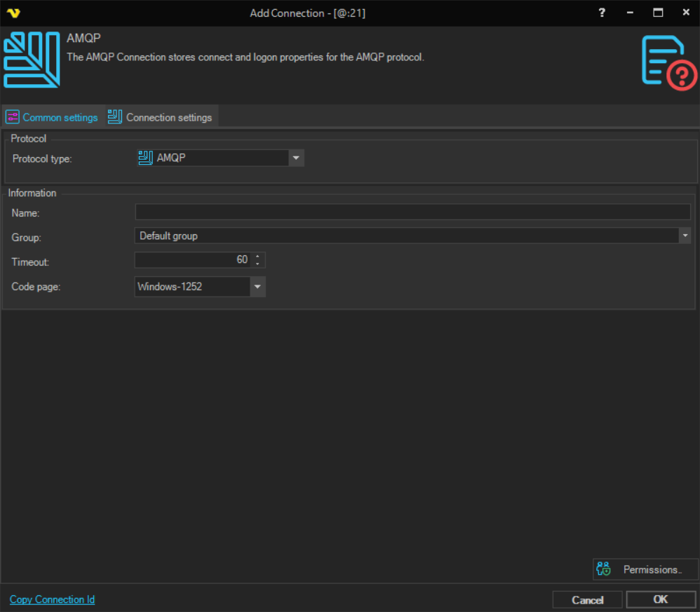Screen dimensions: 700x612
Task: Expand the Protocol type dropdown
Action: (296, 158)
